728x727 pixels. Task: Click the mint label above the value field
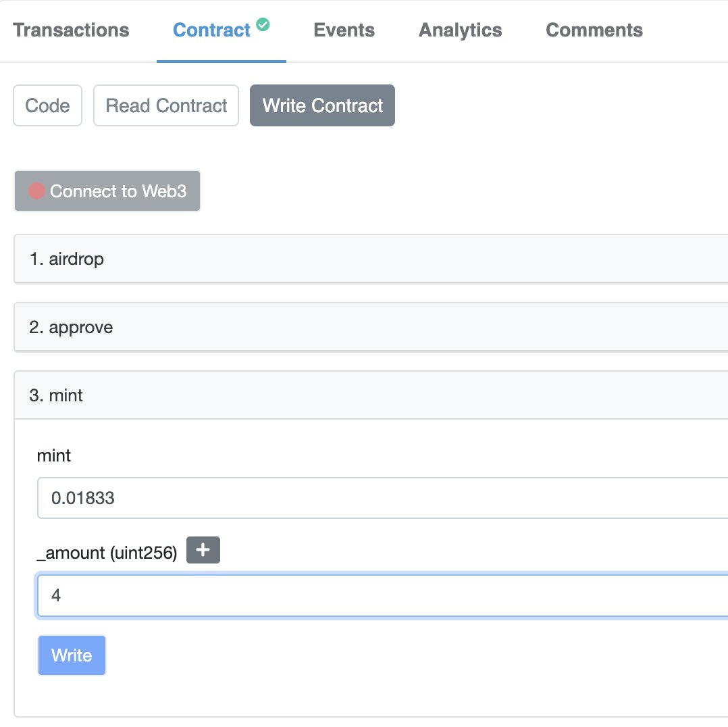[x=54, y=455]
